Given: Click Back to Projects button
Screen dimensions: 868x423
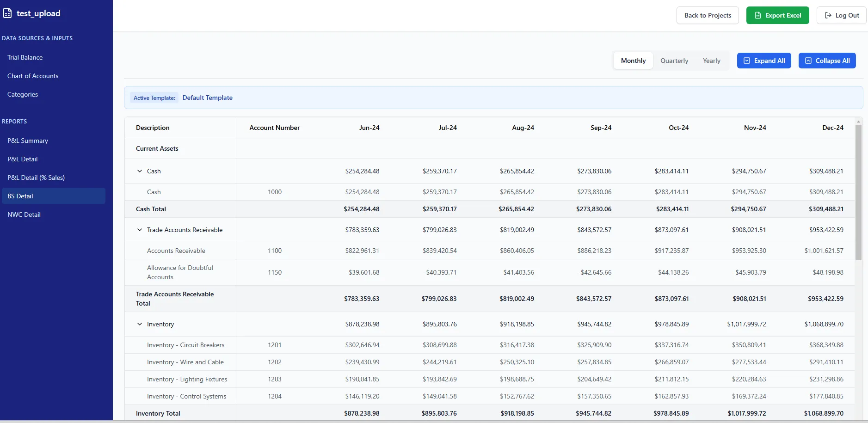Looking at the screenshot, I should [708, 15].
